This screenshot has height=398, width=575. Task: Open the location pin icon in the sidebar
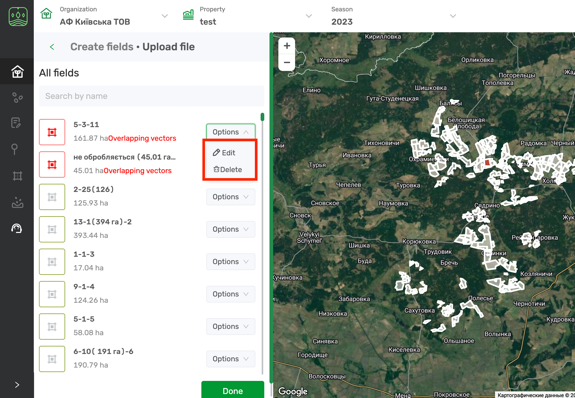click(x=14, y=149)
